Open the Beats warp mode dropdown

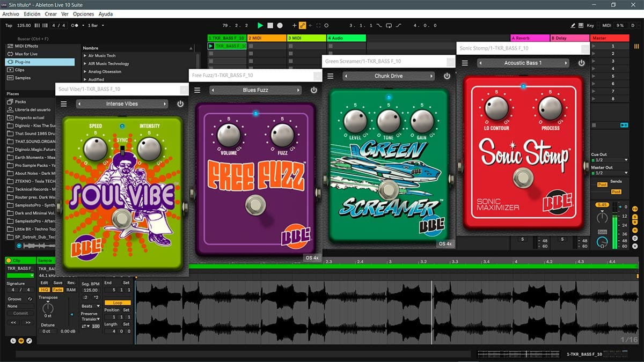click(90, 306)
